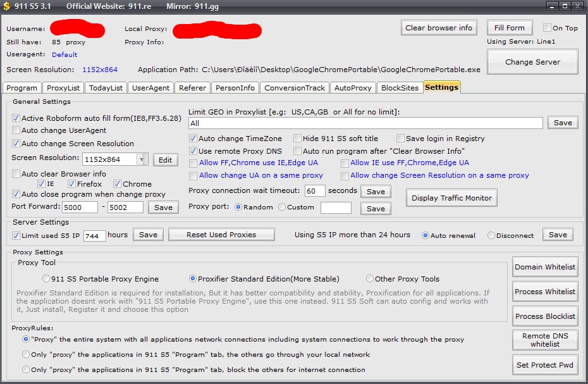The height and width of the screenshot is (384, 588).
Task: Switch to the ProxyList tab
Action: 63,88
